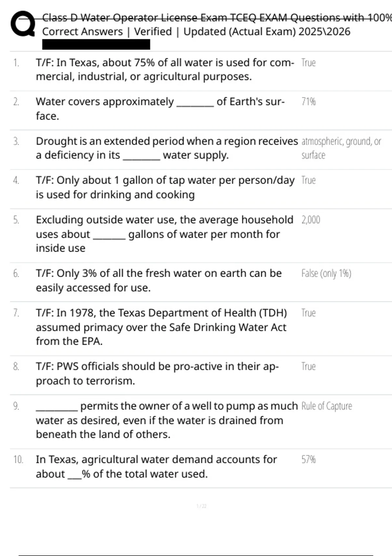Click the household water use question 5 text

pyautogui.click(x=164, y=234)
